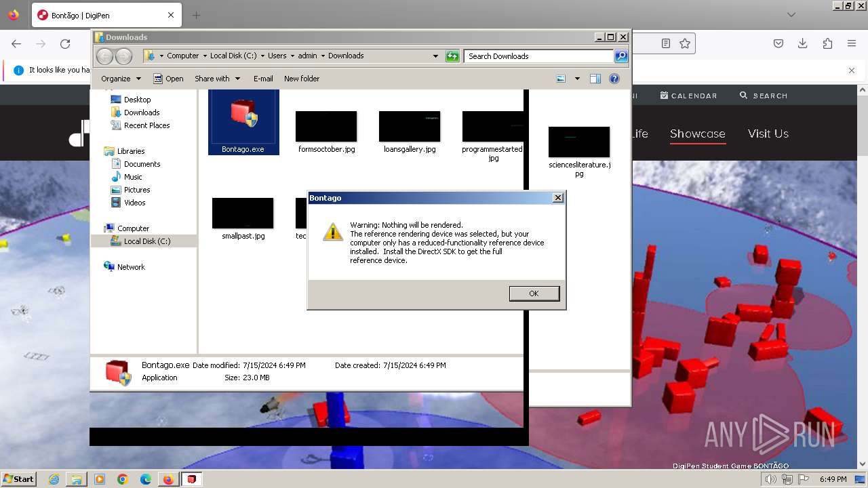Viewport: 868px width, 488px height.
Task: Select formsoctober.jpg thumbnail
Action: click(x=326, y=127)
